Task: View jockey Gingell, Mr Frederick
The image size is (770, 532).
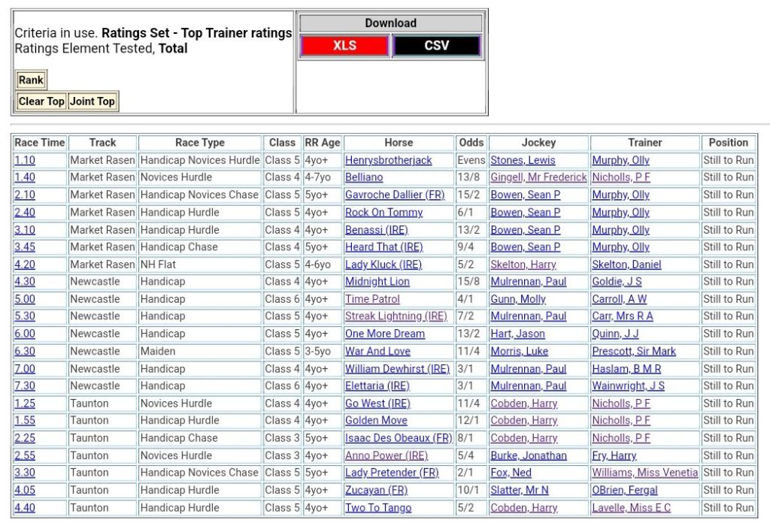Action: click(x=538, y=177)
